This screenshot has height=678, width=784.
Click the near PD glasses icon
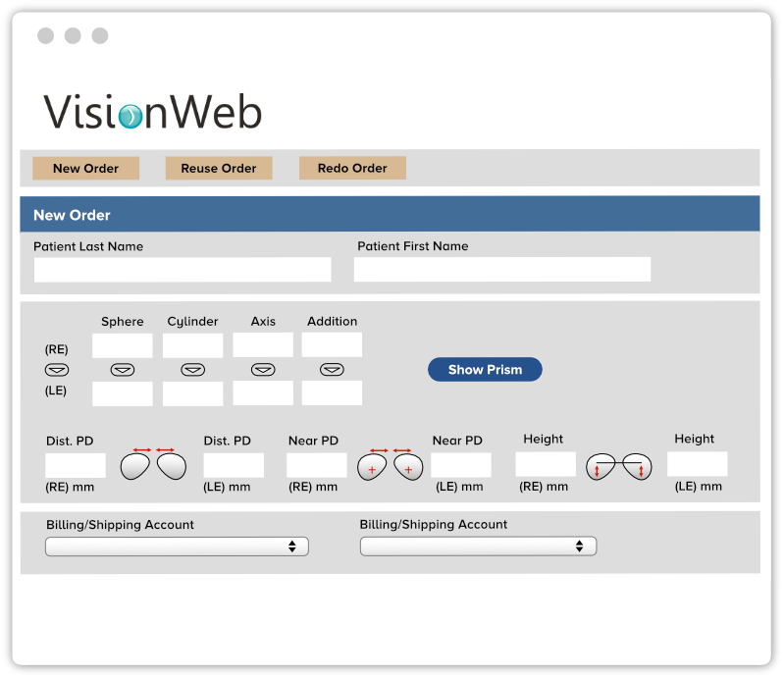tap(390, 464)
